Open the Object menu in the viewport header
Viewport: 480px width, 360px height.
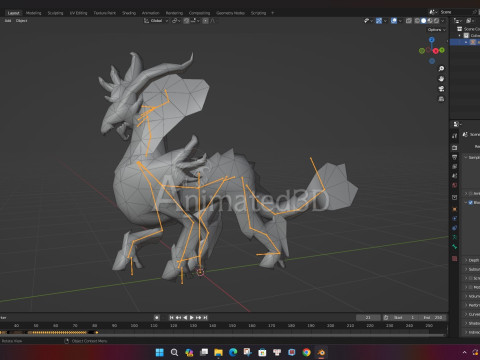(21, 21)
